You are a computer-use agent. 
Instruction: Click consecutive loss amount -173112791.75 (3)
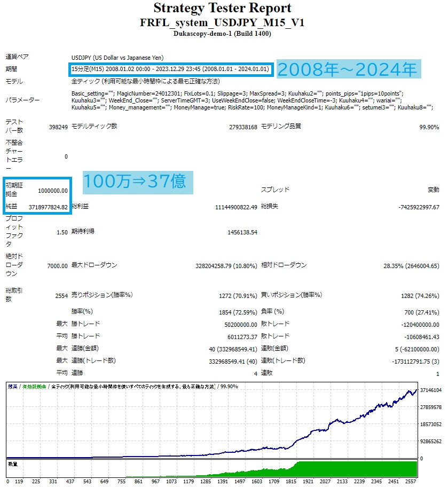click(415, 362)
